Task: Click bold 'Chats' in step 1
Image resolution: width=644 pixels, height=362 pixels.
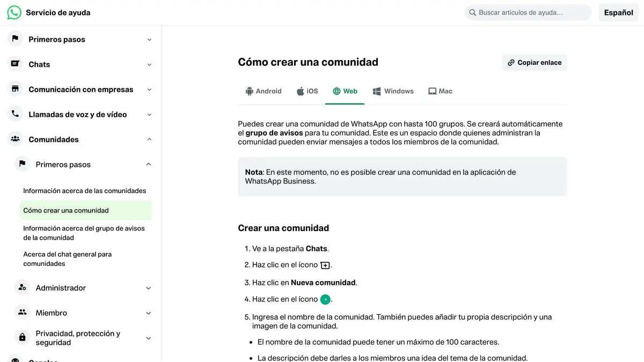Action: [x=316, y=248]
